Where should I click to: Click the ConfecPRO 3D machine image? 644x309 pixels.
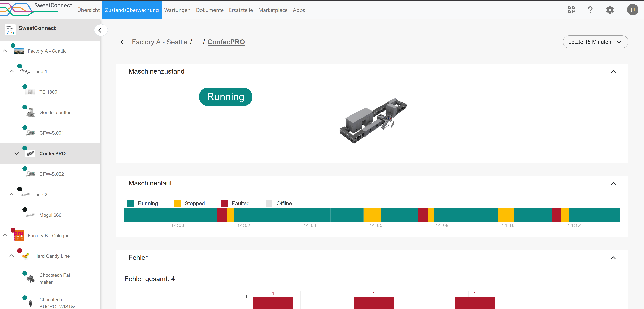pyautogui.click(x=373, y=121)
